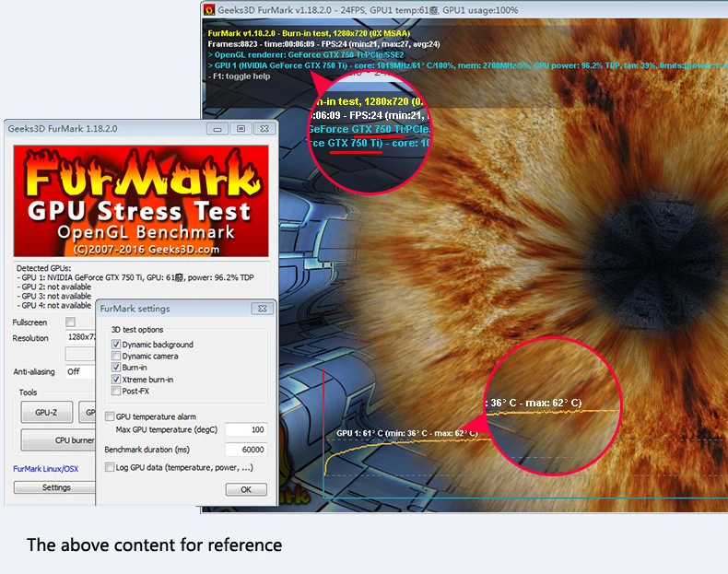
Task: Close the FurMark settings dialog
Action: [x=263, y=309]
